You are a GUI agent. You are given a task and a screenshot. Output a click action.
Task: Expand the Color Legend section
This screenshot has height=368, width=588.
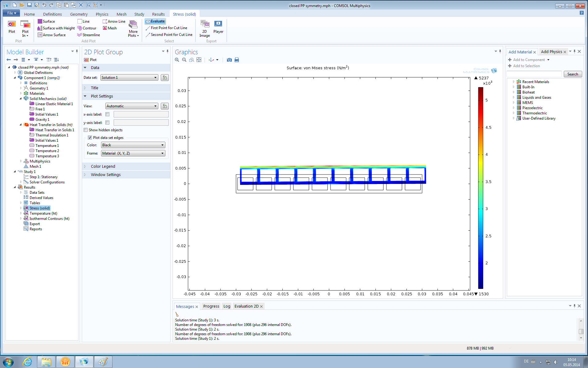[103, 166]
